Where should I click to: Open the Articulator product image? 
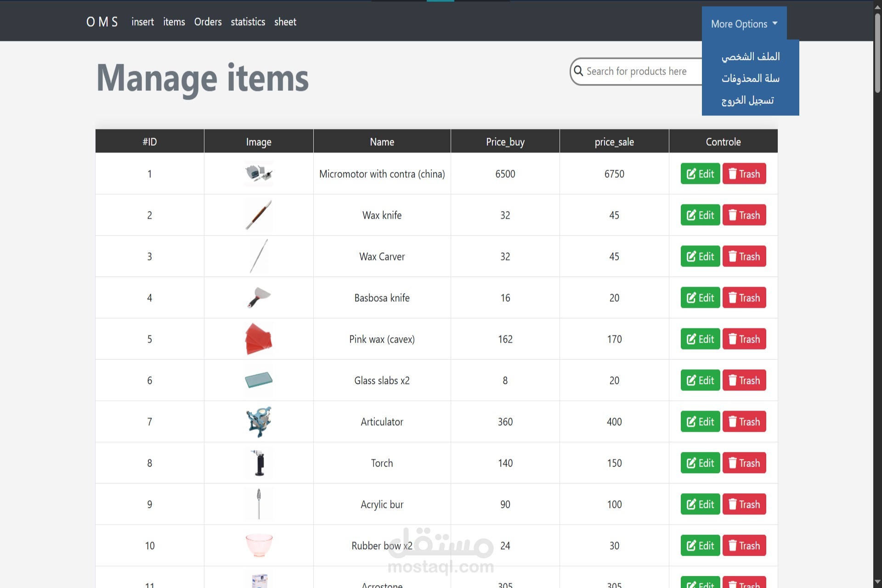(x=259, y=422)
